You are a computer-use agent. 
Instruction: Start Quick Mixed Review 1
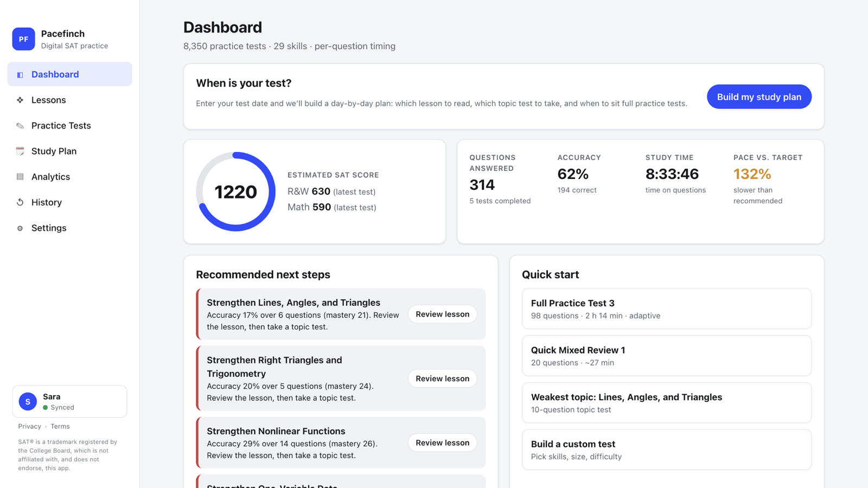click(667, 356)
